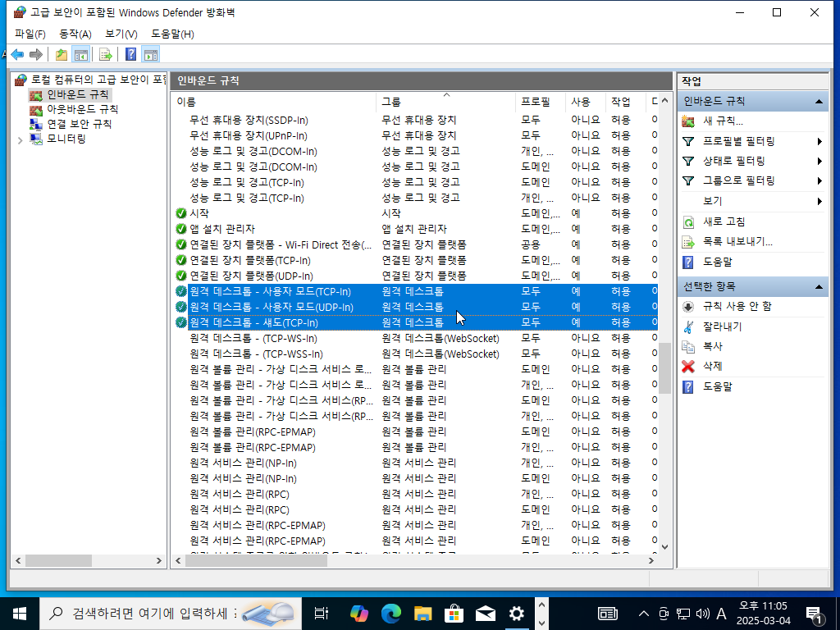840x630 pixels.
Task: Click the rules list vertical scrollbar thumb
Action: pos(664,368)
